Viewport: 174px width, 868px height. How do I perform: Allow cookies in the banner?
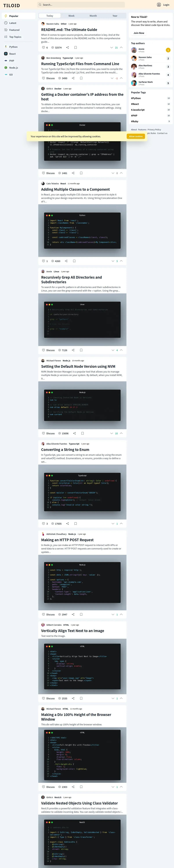(136, 136)
